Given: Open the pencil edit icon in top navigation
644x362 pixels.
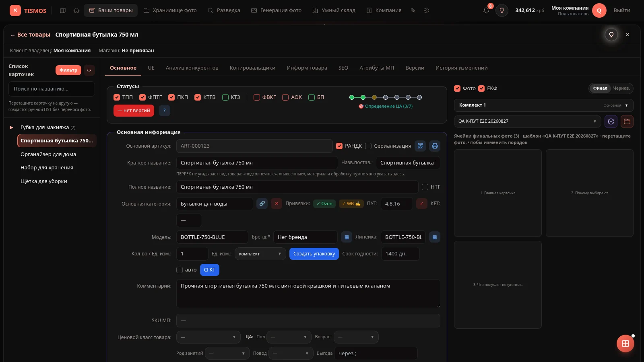Looking at the screenshot, I should 413,10.
